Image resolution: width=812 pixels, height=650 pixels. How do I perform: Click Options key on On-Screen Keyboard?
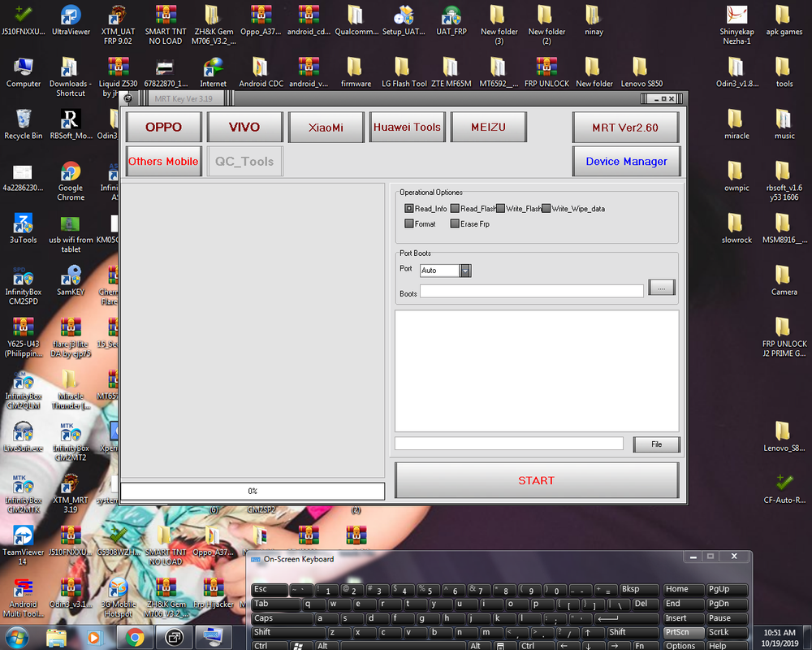coord(684,645)
